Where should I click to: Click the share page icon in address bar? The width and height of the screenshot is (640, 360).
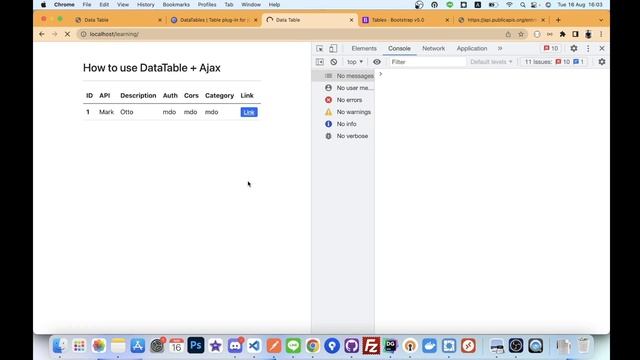point(508,34)
